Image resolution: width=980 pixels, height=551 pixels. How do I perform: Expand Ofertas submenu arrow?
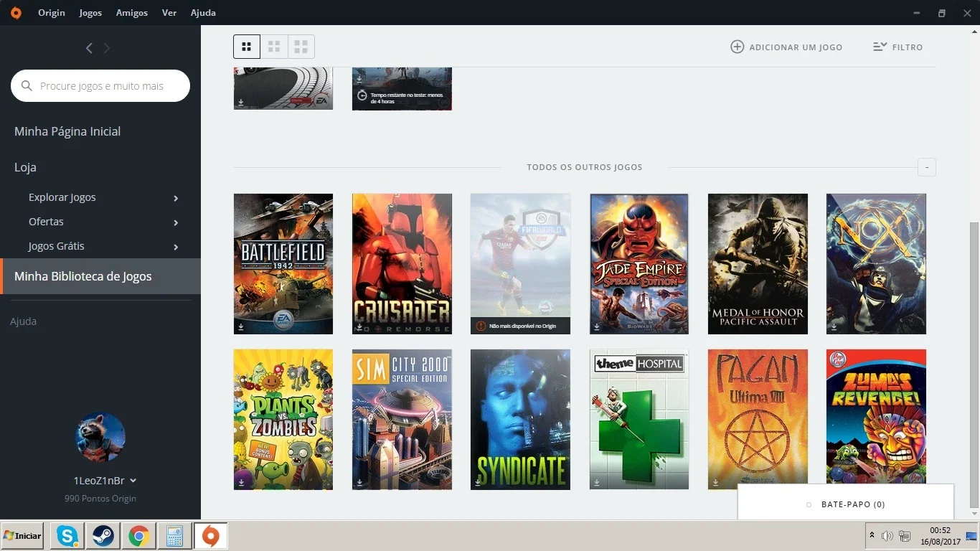(x=176, y=222)
